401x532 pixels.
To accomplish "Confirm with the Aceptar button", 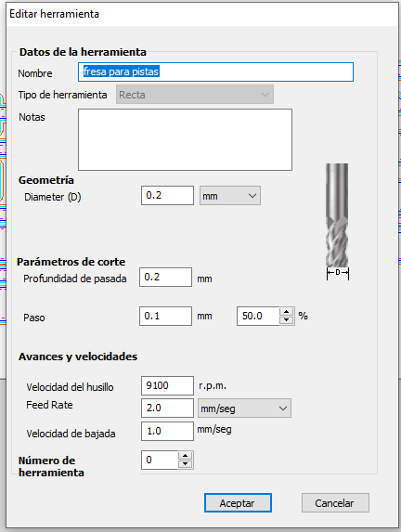I will (238, 503).
